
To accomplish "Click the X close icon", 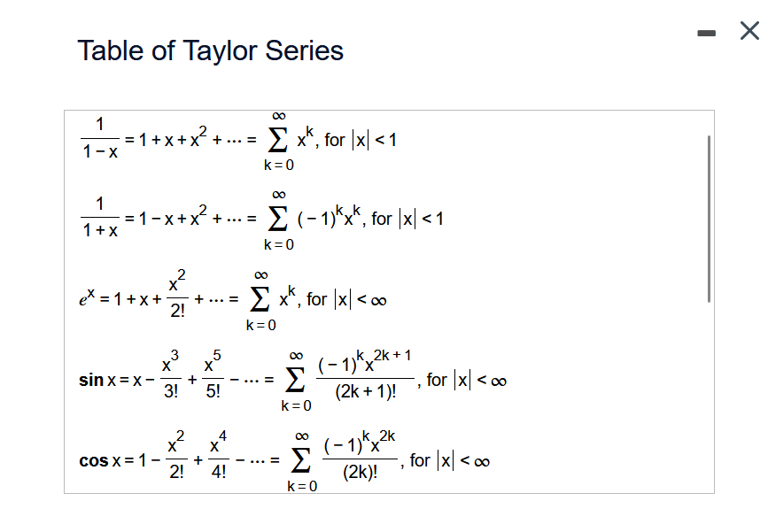I will pyautogui.click(x=749, y=31).
